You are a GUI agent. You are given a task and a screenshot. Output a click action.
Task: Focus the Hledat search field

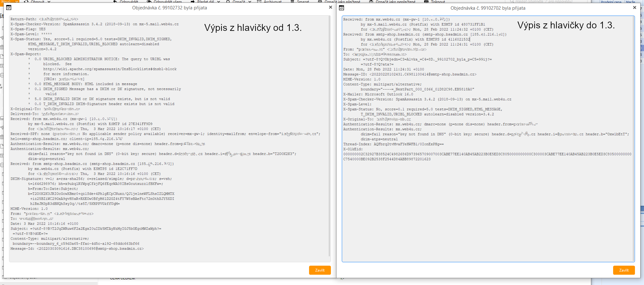point(546,1)
